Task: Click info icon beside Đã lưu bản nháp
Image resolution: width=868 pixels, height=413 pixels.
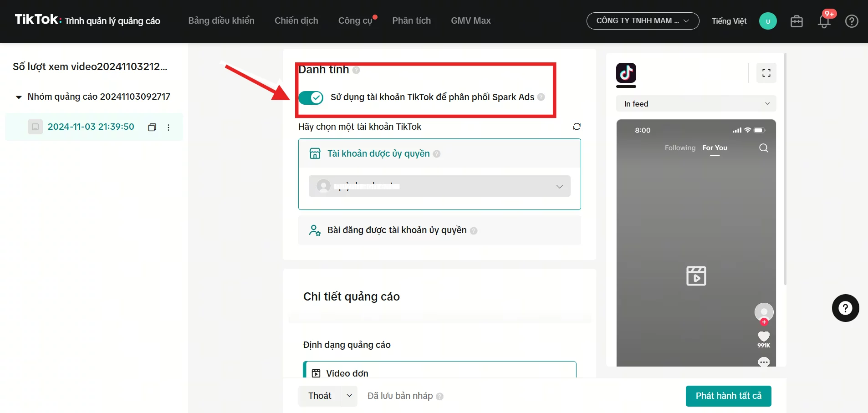Action: click(x=439, y=397)
